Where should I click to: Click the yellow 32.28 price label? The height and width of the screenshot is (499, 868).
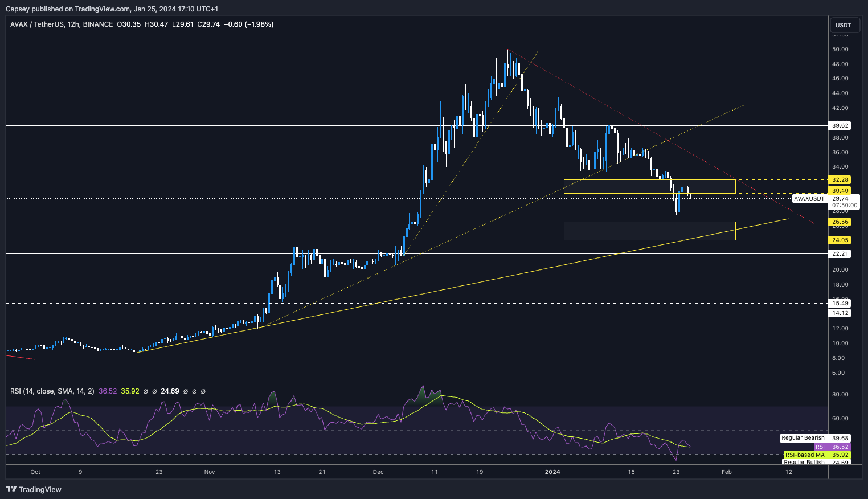tap(840, 180)
